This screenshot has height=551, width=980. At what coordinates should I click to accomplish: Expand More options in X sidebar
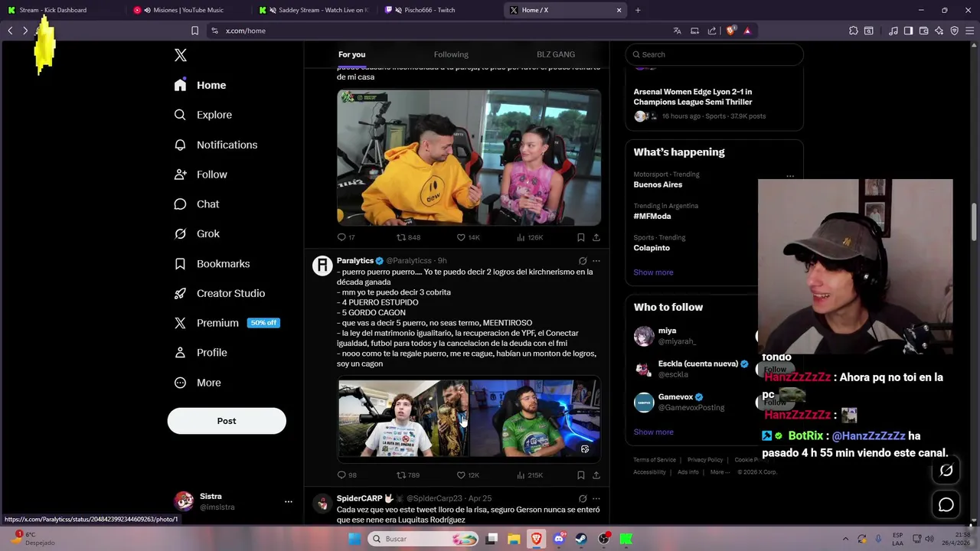tap(198, 383)
